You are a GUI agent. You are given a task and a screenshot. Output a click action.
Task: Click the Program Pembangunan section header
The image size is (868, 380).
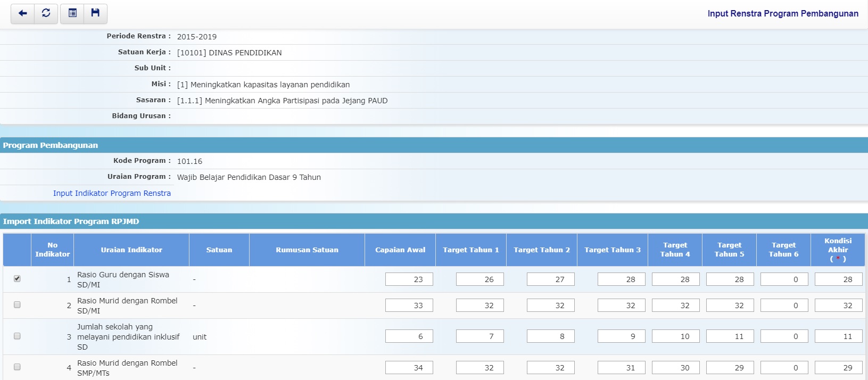[51, 145]
